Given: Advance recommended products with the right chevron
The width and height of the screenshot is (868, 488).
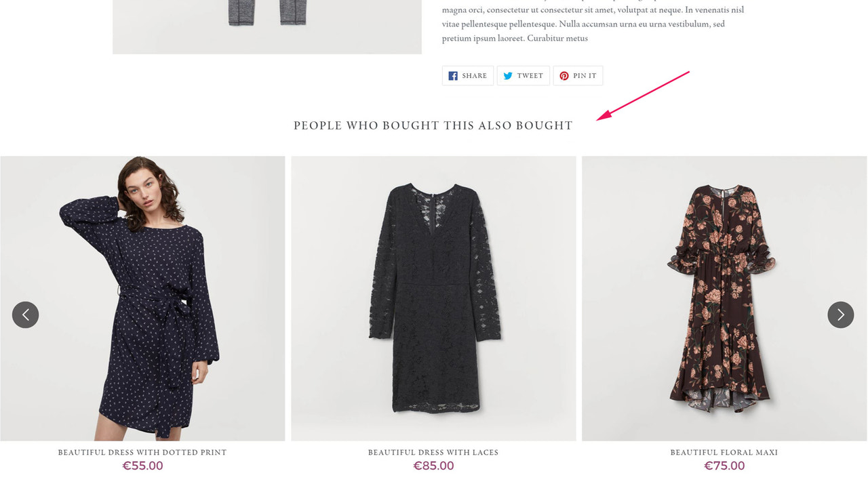Looking at the screenshot, I should tap(841, 314).
